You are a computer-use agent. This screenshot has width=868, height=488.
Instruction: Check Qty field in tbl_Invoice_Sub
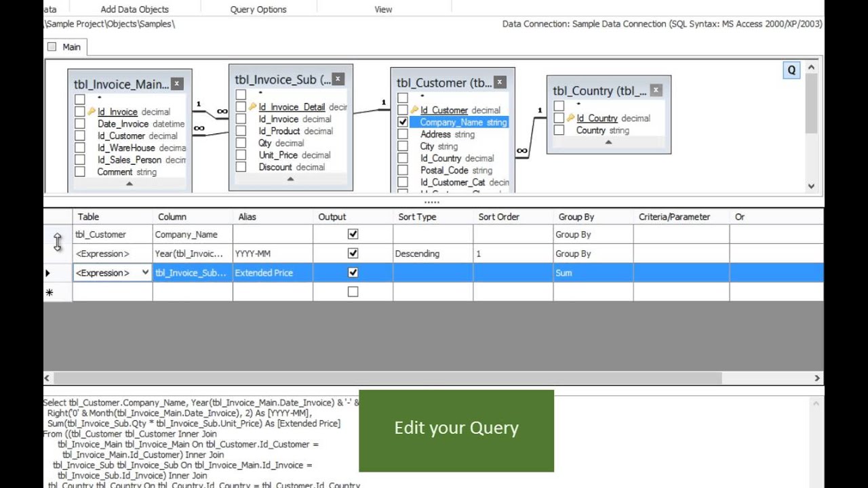pos(241,143)
